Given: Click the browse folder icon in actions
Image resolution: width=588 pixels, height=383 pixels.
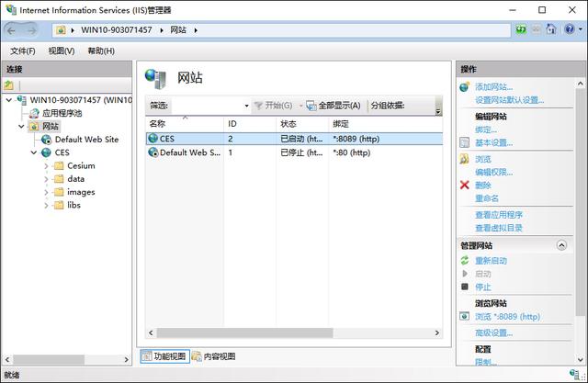Looking at the screenshot, I should click(x=464, y=159).
